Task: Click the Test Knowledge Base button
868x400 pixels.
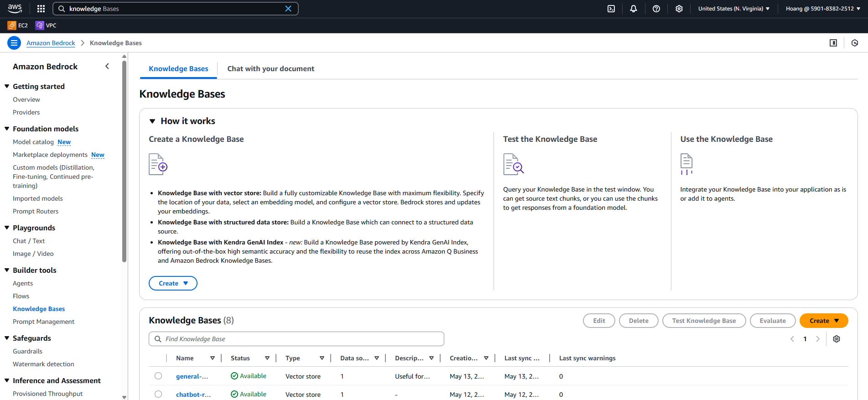Action: [x=704, y=321]
